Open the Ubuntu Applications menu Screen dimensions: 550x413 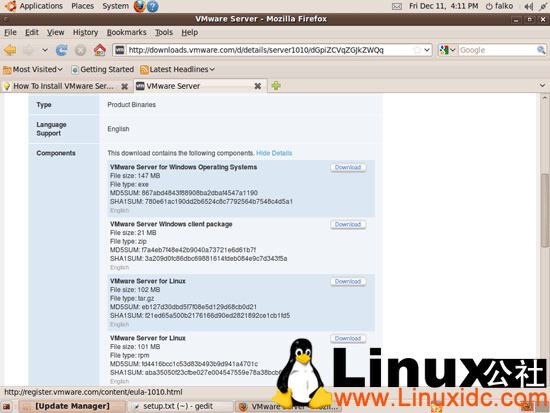pos(35,6)
